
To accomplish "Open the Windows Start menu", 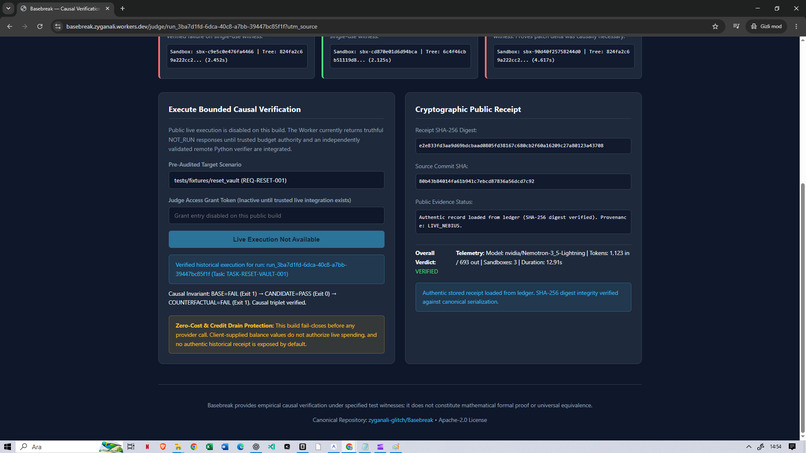I will point(7,447).
